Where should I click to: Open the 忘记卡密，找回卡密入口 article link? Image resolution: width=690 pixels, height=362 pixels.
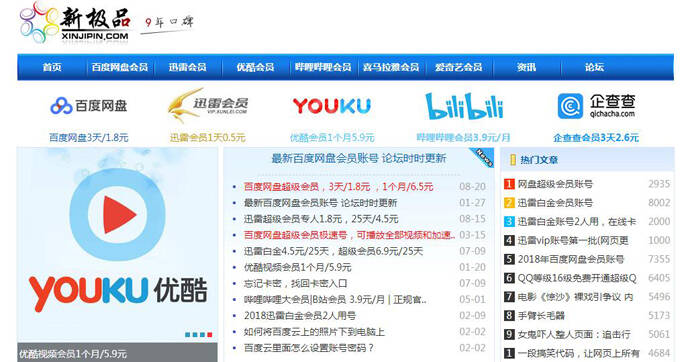click(x=296, y=283)
